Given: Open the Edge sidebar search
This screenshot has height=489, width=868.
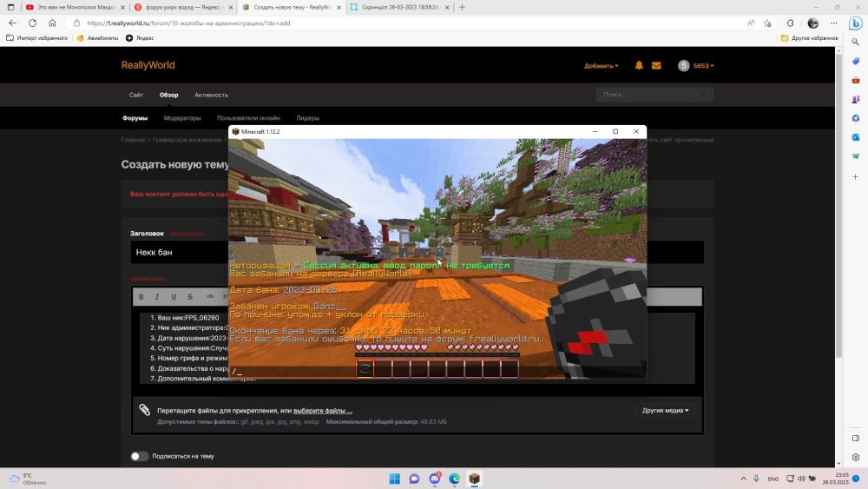Looking at the screenshot, I should point(856,42).
